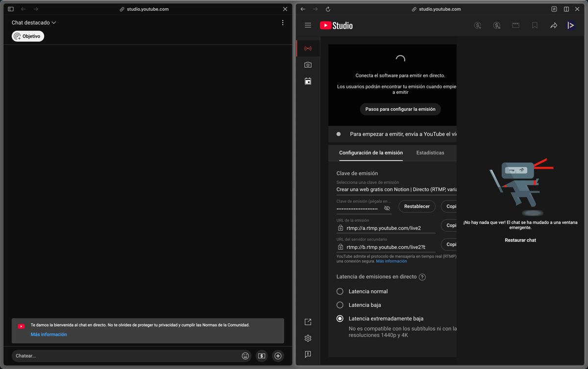The image size is (588, 369).
Task: Open the emoji picker in chat
Action: pos(245,356)
